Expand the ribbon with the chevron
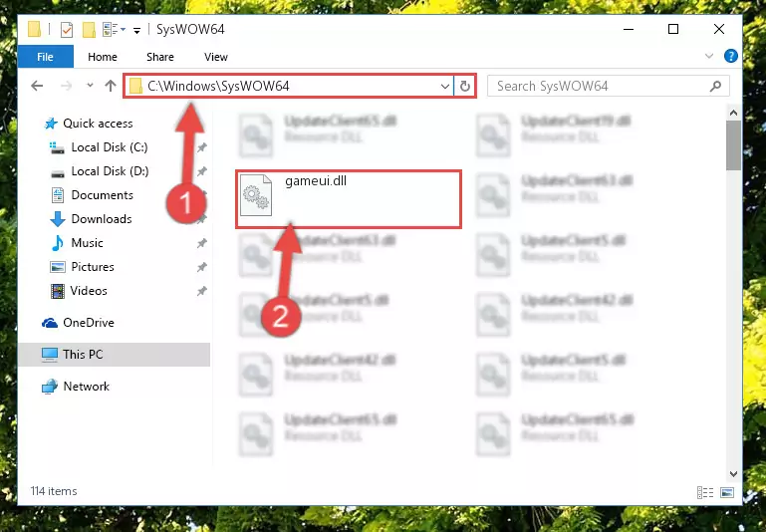766x532 pixels. click(x=709, y=56)
